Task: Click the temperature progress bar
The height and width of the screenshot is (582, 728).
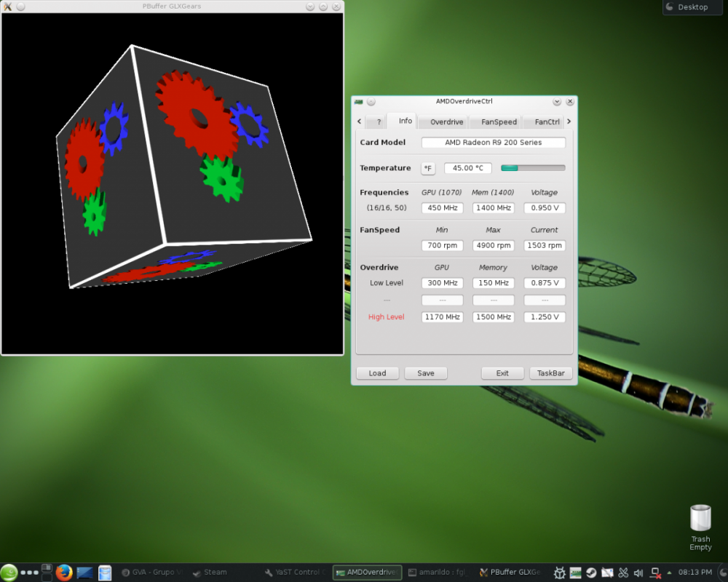Action: tap(533, 168)
